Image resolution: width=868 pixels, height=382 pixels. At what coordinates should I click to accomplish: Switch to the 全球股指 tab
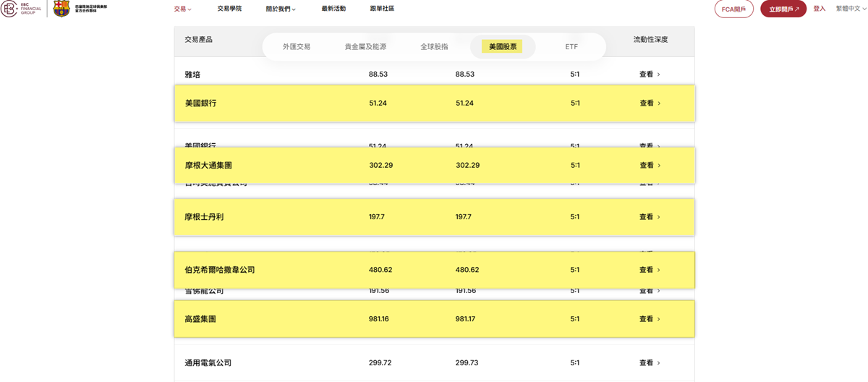point(434,46)
